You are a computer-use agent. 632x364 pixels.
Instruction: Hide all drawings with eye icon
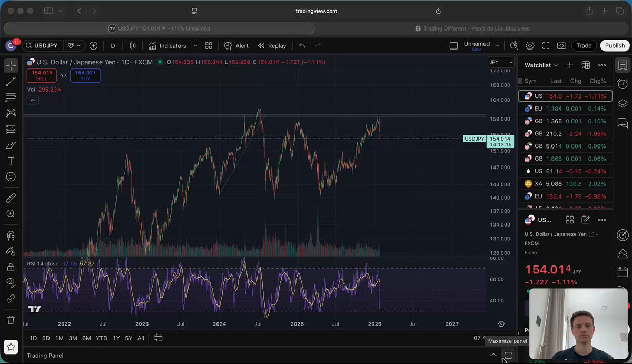coord(11,282)
